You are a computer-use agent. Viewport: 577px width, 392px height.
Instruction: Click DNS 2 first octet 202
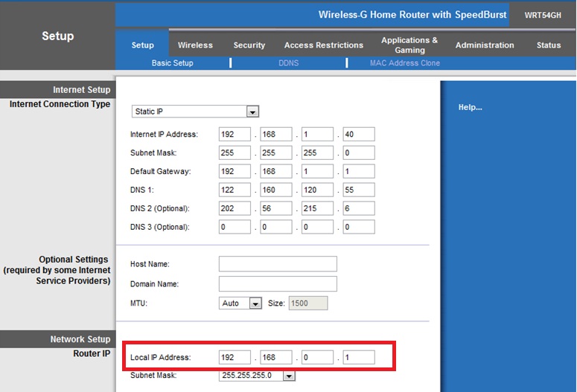(x=235, y=208)
